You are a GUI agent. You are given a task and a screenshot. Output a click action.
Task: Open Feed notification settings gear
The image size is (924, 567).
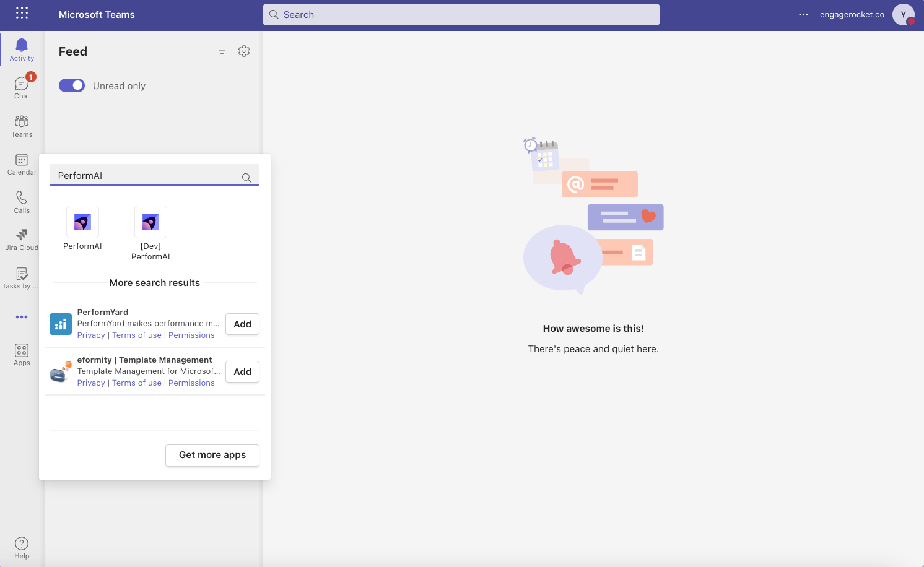click(x=244, y=51)
